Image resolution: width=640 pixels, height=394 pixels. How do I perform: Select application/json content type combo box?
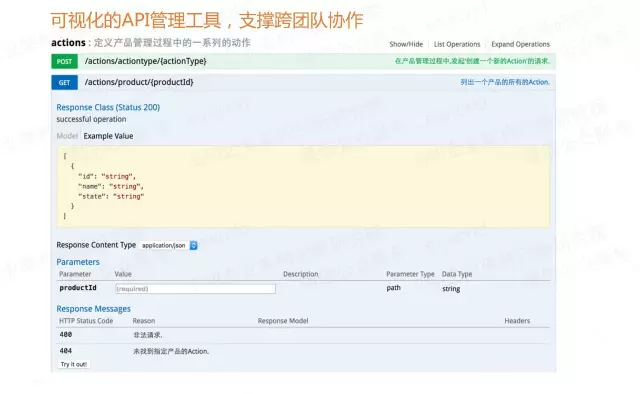(168, 245)
